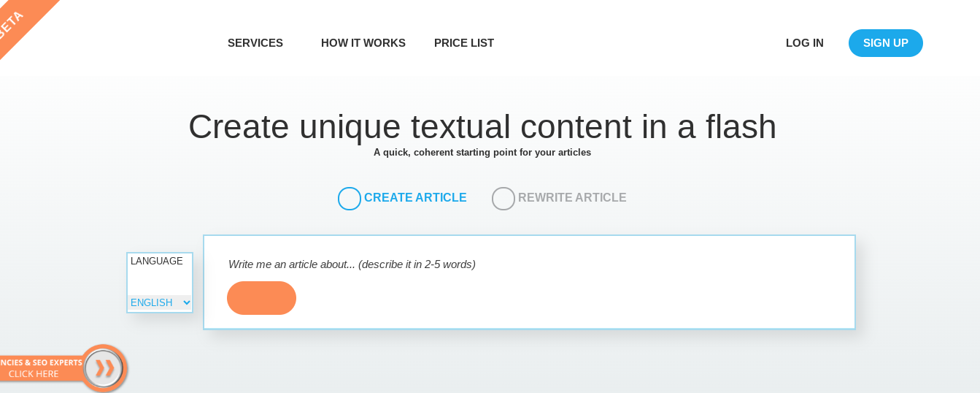Click the "quick, coherent starting point" subtitle
This screenshot has width=980, height=393.
tap(482, 153)
